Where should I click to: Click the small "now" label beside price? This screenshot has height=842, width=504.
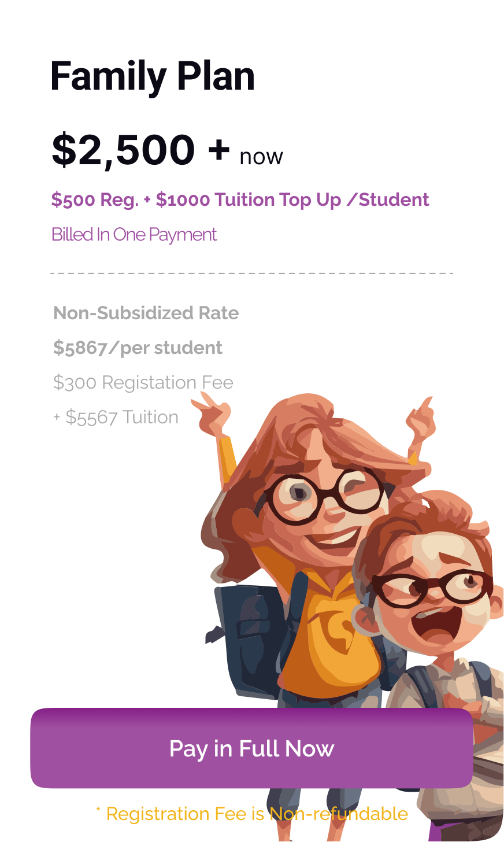pyautogui.click(x=261, y=157)
